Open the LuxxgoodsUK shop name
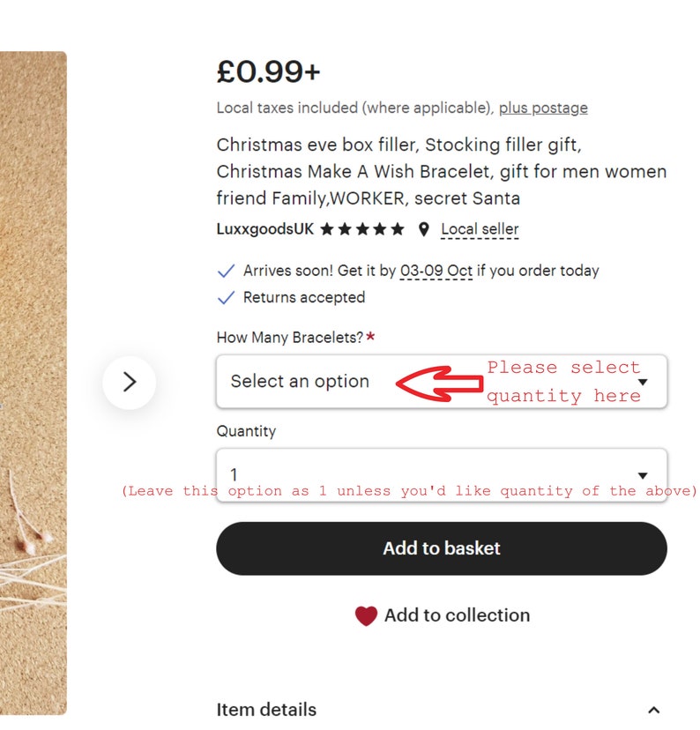 click(x=265, y=229)
